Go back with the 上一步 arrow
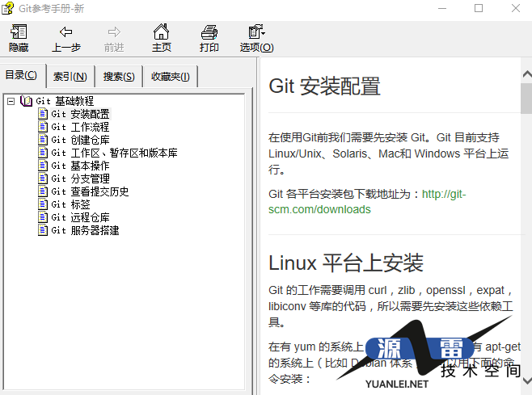Viewport: 532px width, 395px height. 65,32
